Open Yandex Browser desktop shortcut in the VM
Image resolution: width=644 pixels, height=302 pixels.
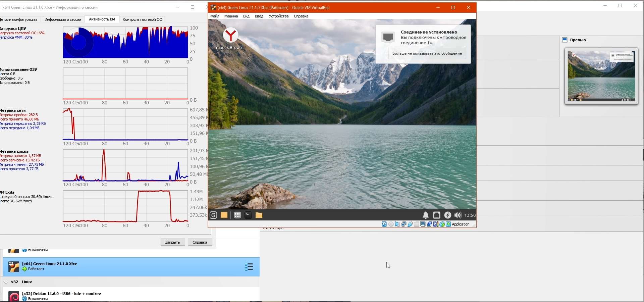230,39
